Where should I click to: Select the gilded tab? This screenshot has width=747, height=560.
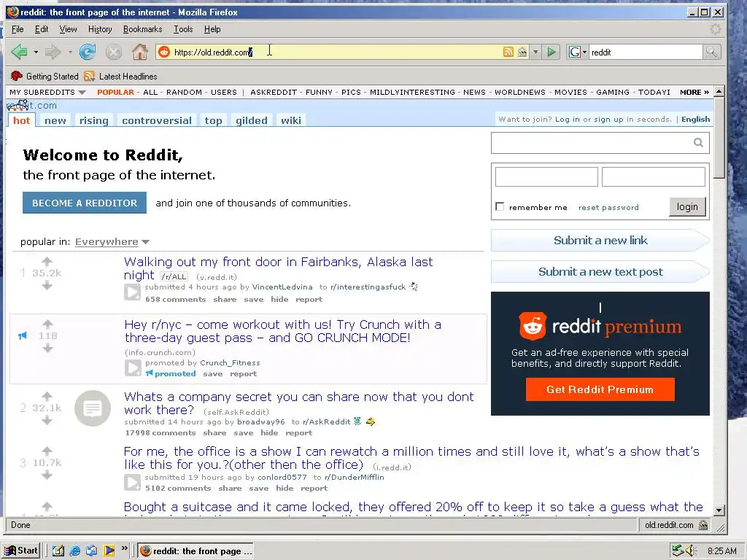252,120
